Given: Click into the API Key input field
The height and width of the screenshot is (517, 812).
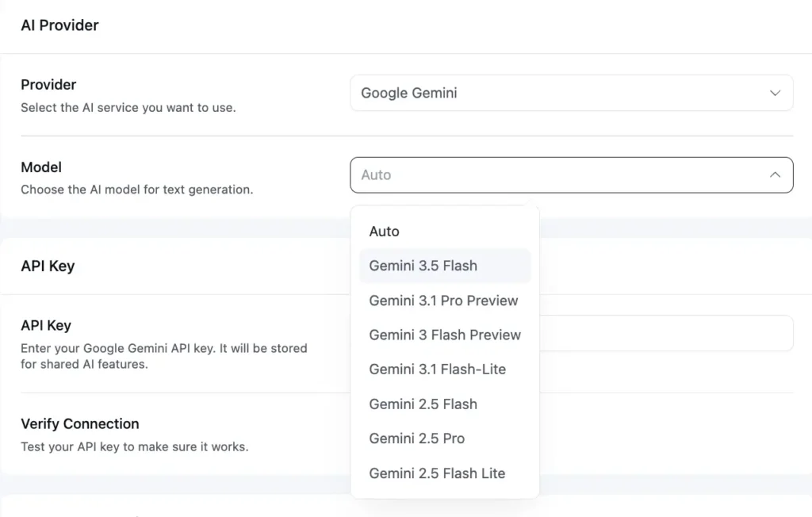Looking at the screenshot, I should 666,333.
